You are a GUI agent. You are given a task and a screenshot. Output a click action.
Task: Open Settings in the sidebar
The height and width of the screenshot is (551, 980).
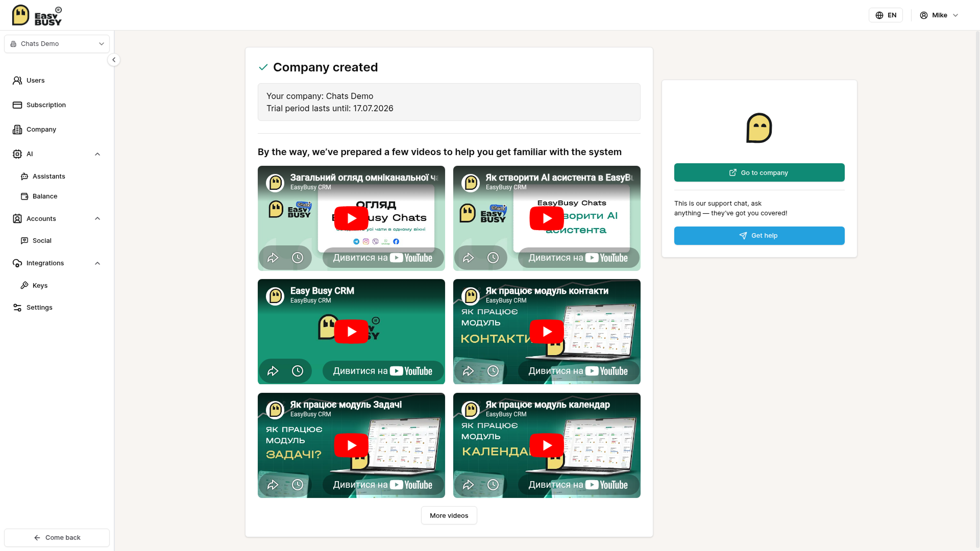[57, 308]
